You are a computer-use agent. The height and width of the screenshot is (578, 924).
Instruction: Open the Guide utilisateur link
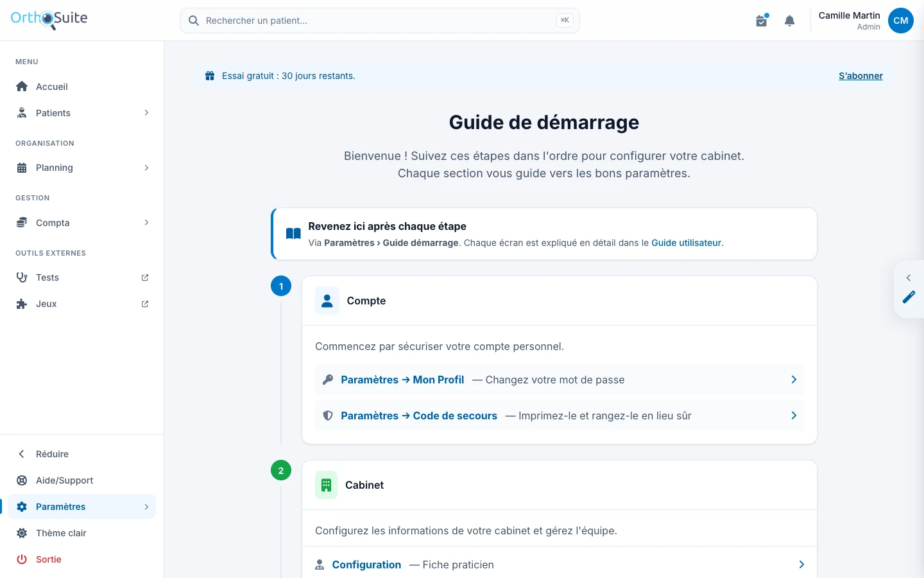pyautogui.click(x=687, y=243)
